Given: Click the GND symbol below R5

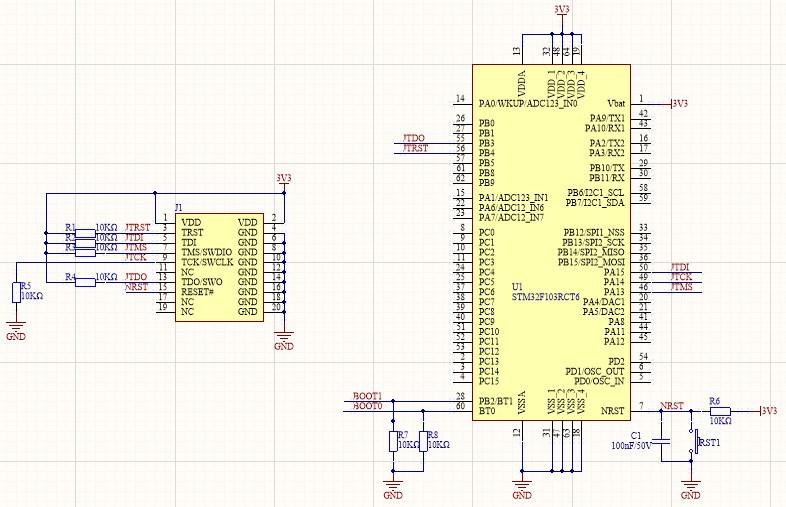Looking at the screenshot, I should (16, 331).
